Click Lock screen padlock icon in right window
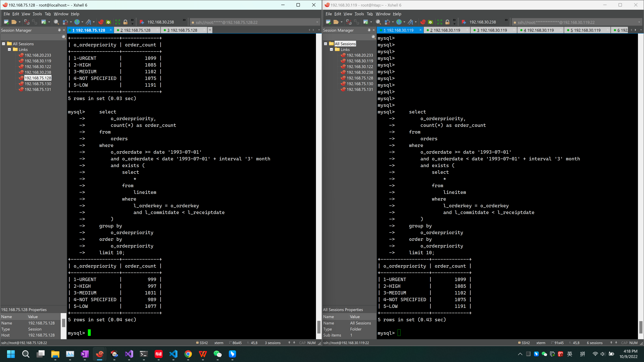This screenshot has width=644, height=362. [x=447, y=22]
